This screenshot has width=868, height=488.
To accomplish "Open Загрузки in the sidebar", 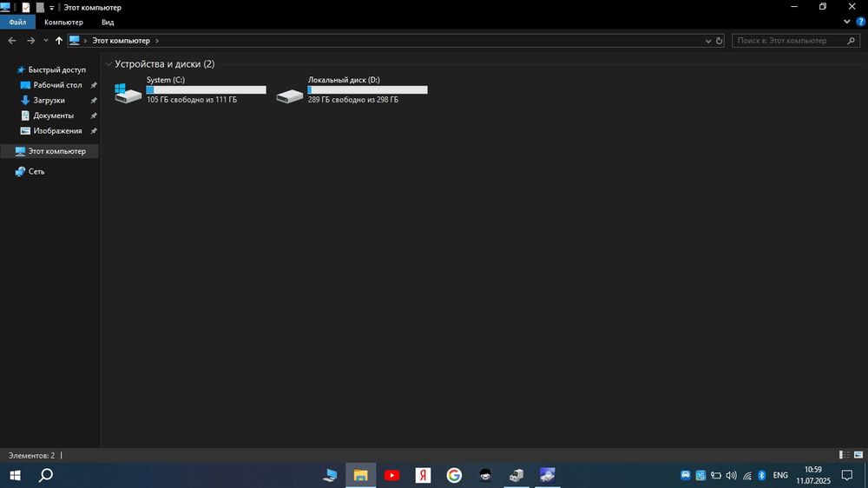I will 49,100.
